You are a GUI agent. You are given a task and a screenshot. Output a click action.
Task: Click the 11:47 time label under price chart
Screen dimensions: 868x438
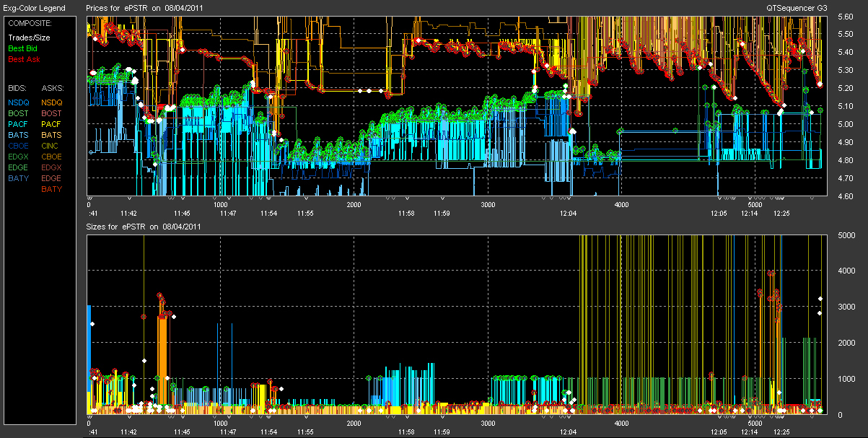[x=228, y=213]
